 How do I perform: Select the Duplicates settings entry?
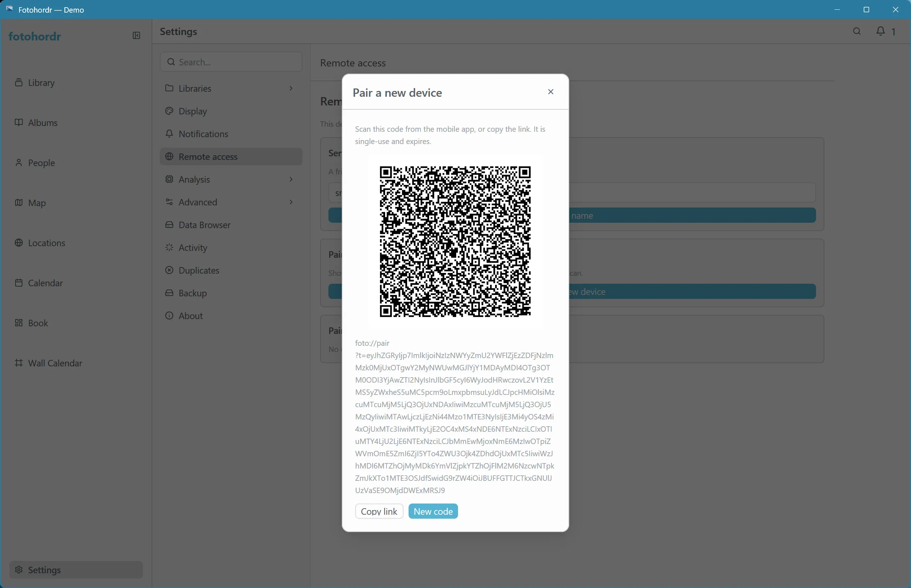click(x=231, y=270)
